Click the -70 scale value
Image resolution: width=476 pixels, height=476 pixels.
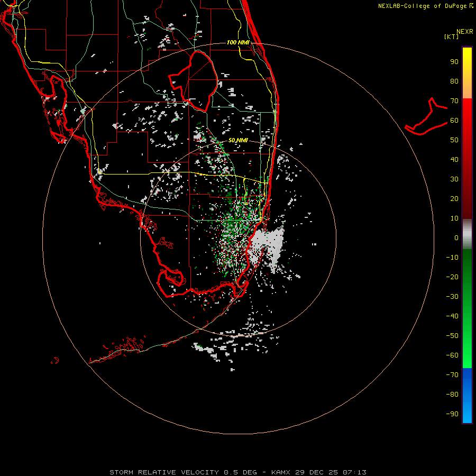[452, 375]
